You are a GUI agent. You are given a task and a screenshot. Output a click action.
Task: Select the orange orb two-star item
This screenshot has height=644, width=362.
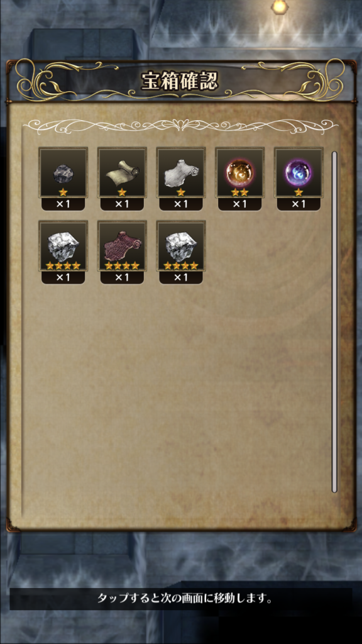coord(240,173)
